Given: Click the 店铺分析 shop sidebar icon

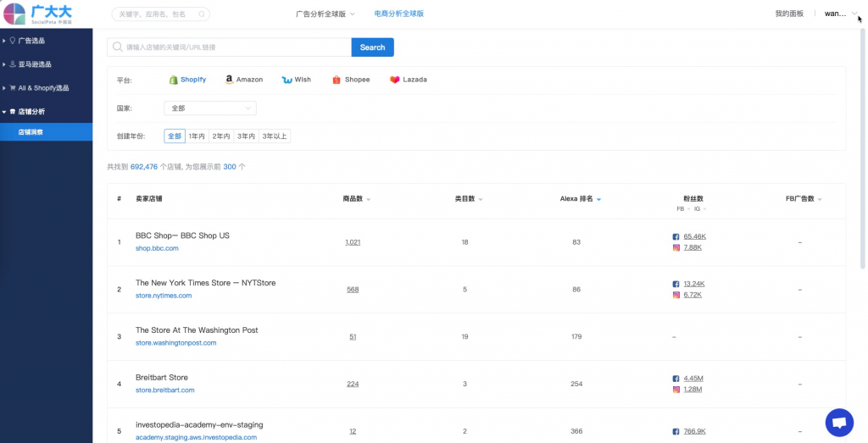Looking at the screenshot, I should 12,112.
